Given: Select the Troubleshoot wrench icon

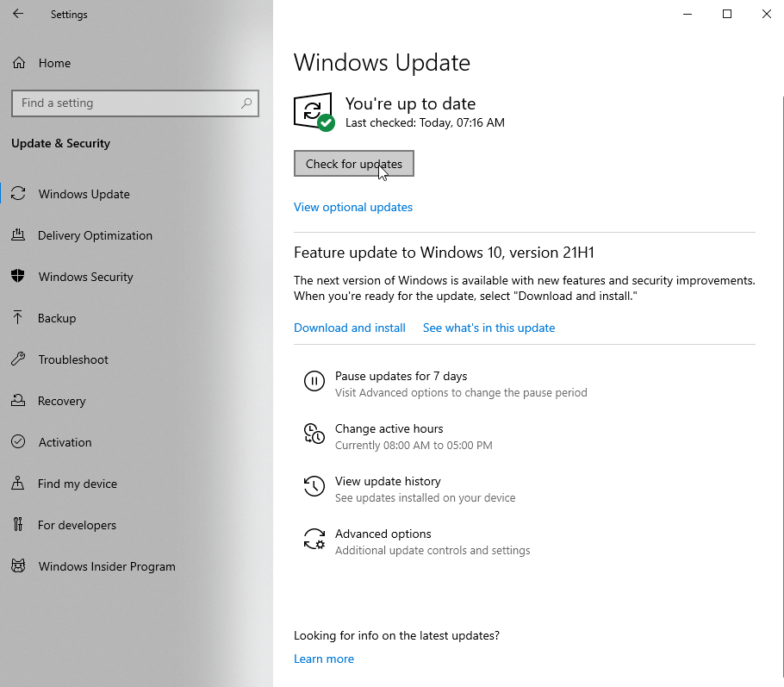Looking at the screenshot, I should [x=17, y=359].
